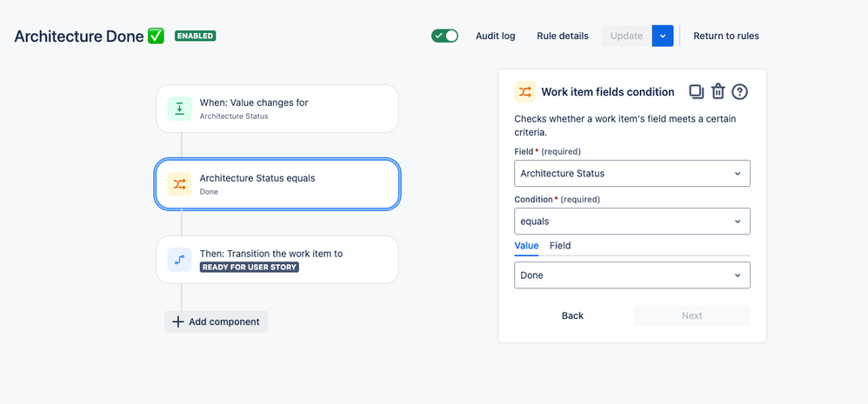
Task: Delete the condition with the trash icon
Action: (718, 92)
